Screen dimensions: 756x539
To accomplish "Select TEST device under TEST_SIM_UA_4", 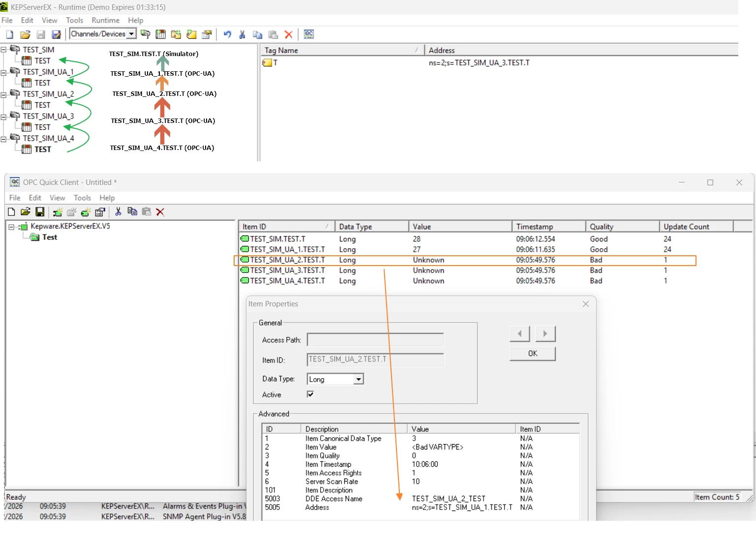I will pos(42,149).
